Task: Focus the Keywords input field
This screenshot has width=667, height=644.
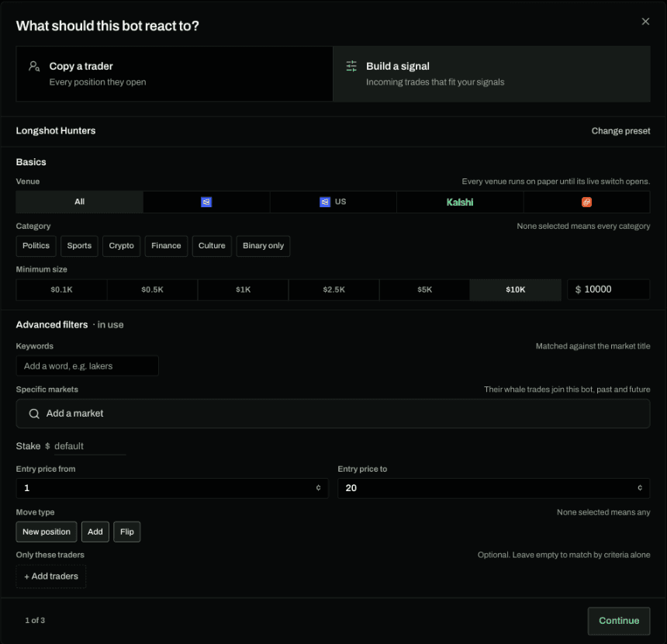Action: coord(87,365)
